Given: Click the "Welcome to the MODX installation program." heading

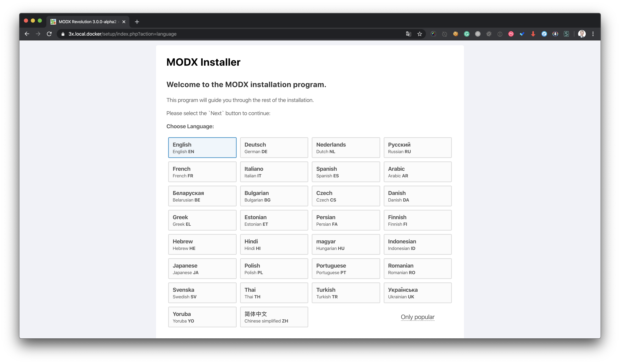Looking at the screenshot, I should 246,85.
